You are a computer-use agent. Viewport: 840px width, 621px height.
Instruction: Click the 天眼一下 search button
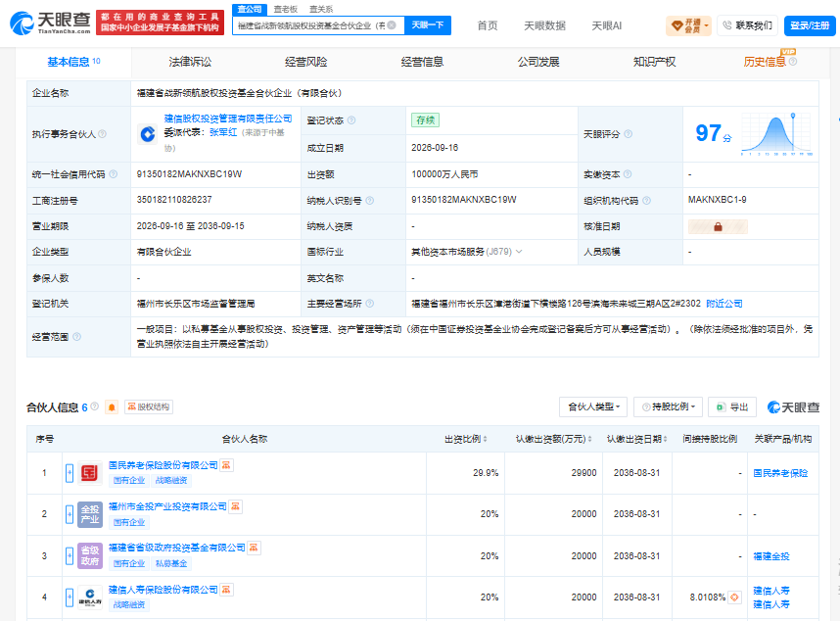[x=428, y=25]
